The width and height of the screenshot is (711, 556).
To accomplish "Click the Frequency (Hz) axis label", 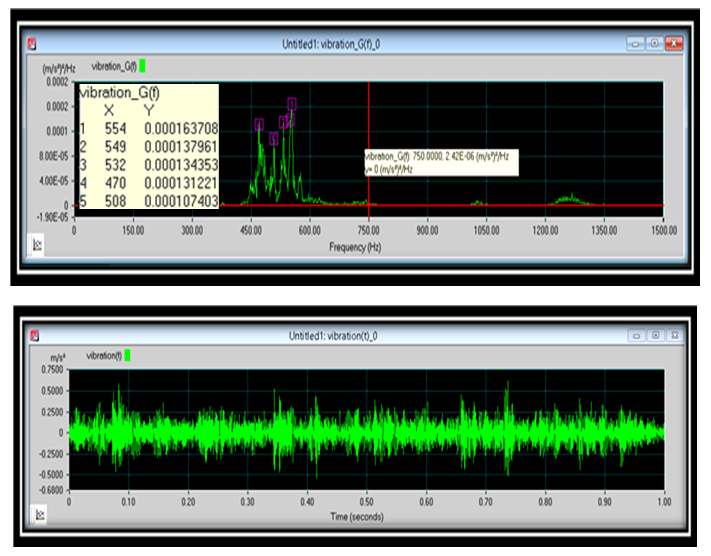I will coord(361,245).
